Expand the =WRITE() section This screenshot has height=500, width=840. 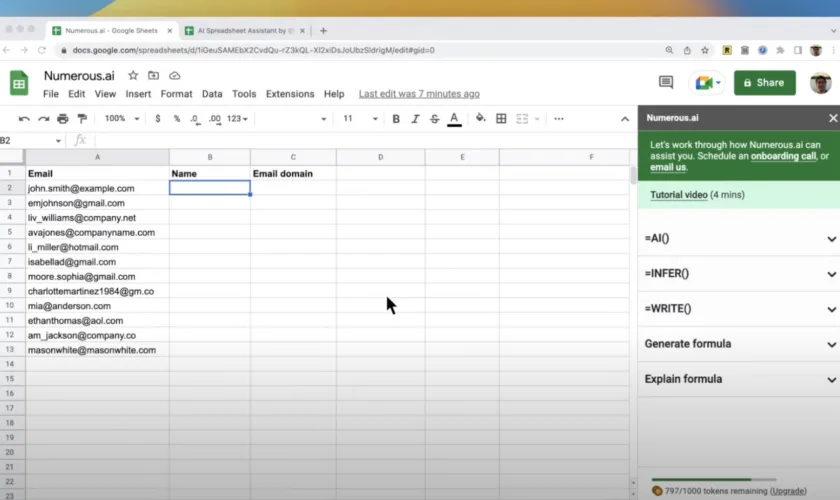pos(739,309)
